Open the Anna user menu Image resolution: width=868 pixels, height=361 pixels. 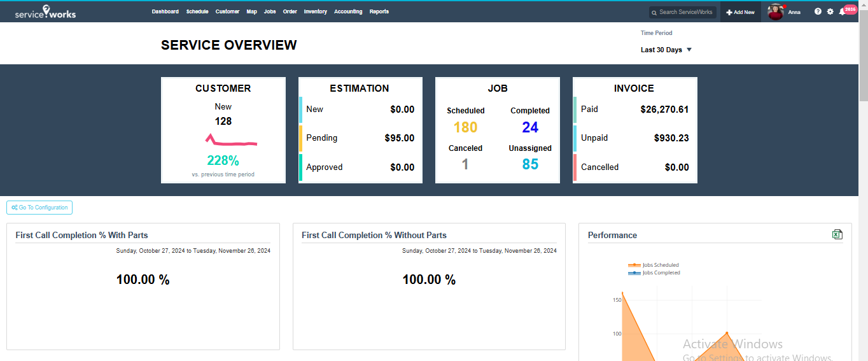point(794,12)
